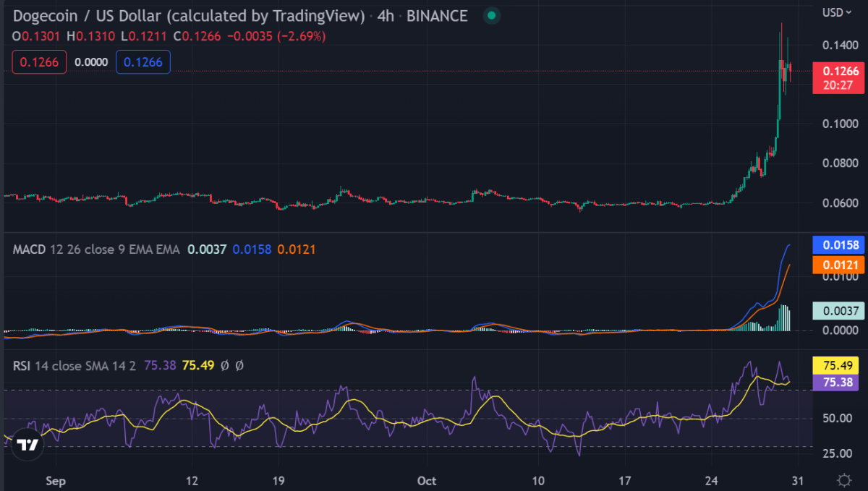This screenshot has width=868, height=491.
Task: Click the 4h interval label
Action: click(x=385, y=15)
